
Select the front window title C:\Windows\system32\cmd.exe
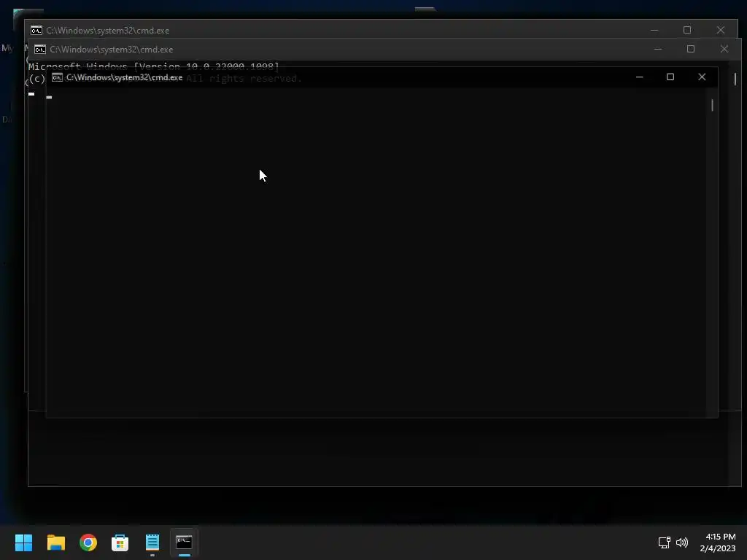tap(124, 77)
